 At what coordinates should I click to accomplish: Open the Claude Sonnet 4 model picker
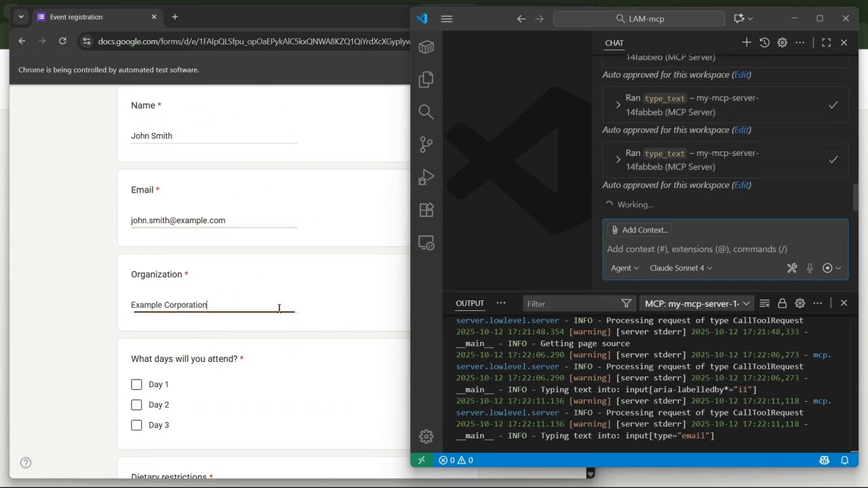681,268
